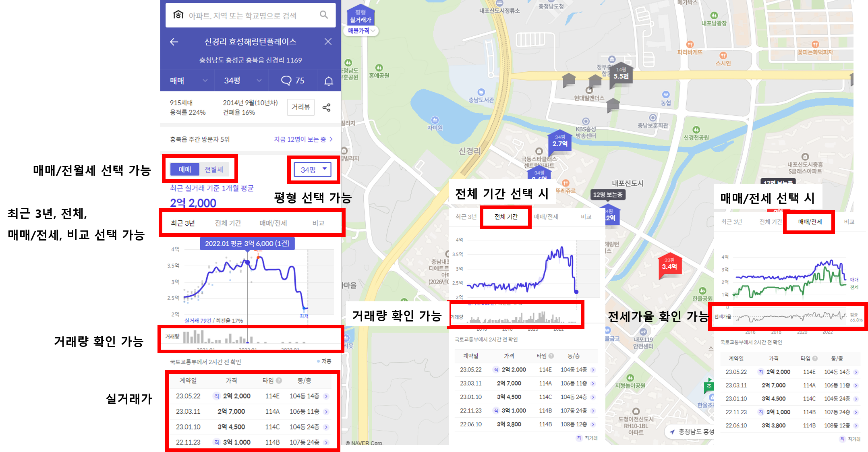Image resolution: width=868 pixels, height=452 pixels.
Task: Open the 매율가격 dropdown on the map
Action: (x=360, y=31)
